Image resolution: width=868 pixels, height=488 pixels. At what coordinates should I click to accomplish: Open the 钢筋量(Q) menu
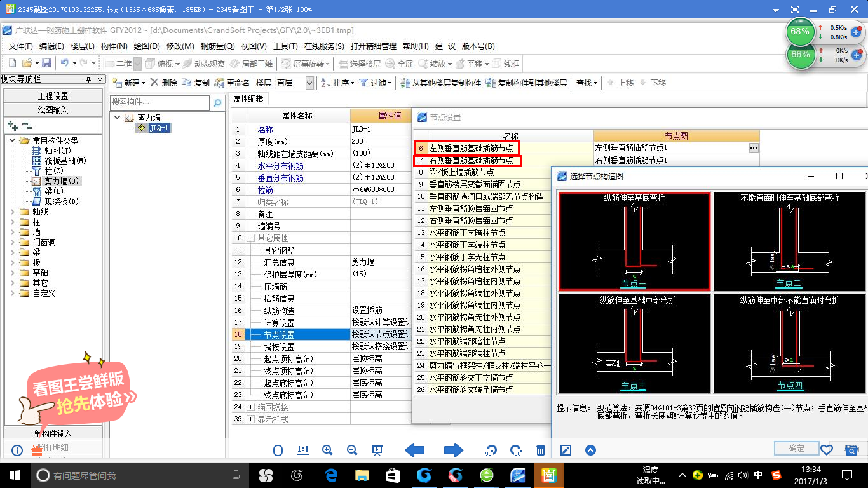217,46
